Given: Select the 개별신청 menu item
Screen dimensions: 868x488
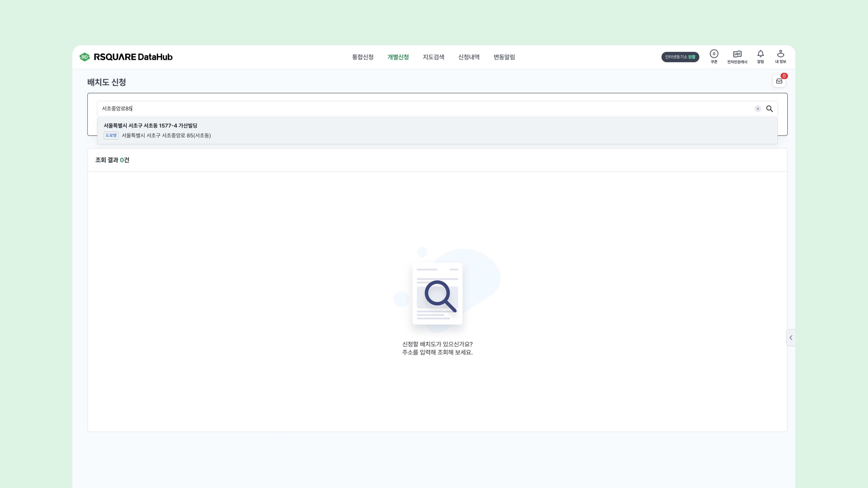Looking at the screenshot, I should tap(398, 57).
